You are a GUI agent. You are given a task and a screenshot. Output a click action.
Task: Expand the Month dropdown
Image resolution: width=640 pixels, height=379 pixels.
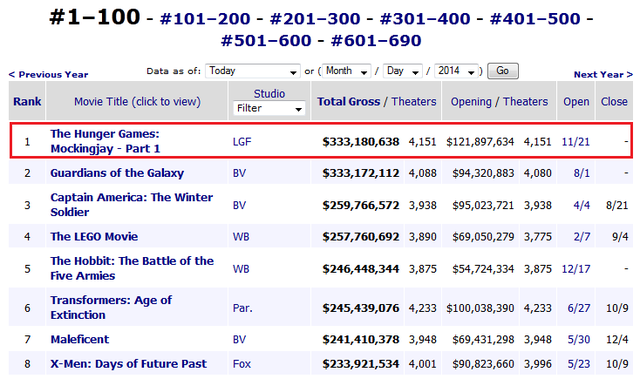point(347,71)
